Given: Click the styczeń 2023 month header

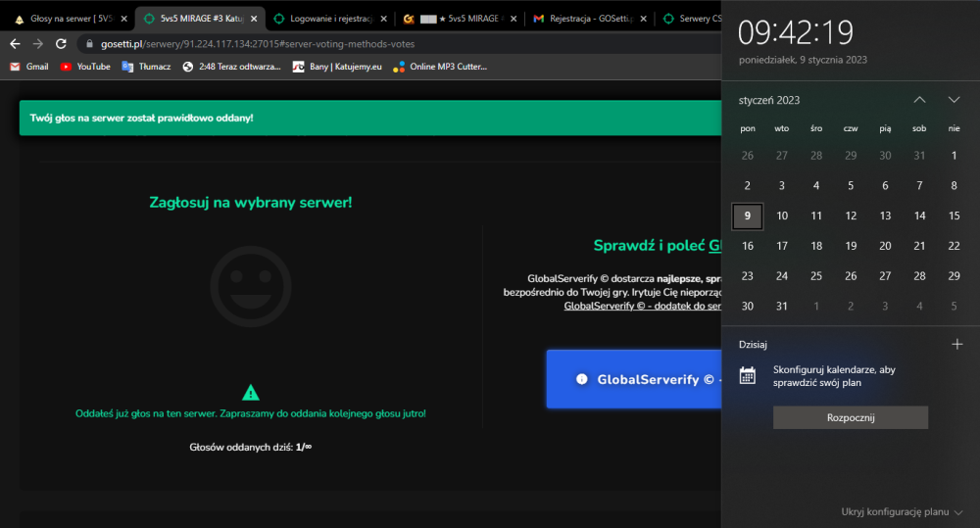Looking at the screenshot, I should point(768,100).
